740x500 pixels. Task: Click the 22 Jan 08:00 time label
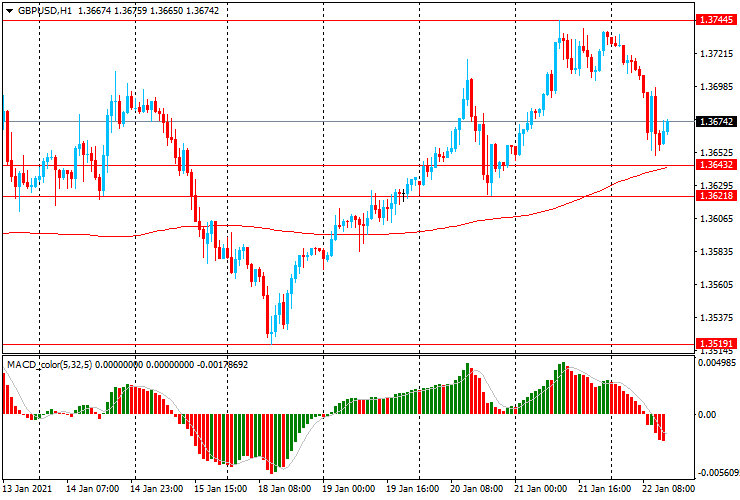[x=668, y=489]
